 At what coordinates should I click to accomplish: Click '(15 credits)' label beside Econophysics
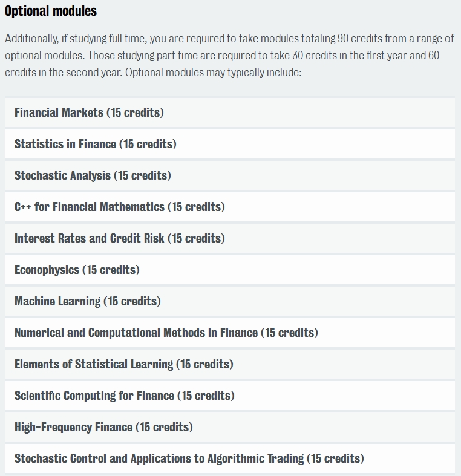pos(111,270)
